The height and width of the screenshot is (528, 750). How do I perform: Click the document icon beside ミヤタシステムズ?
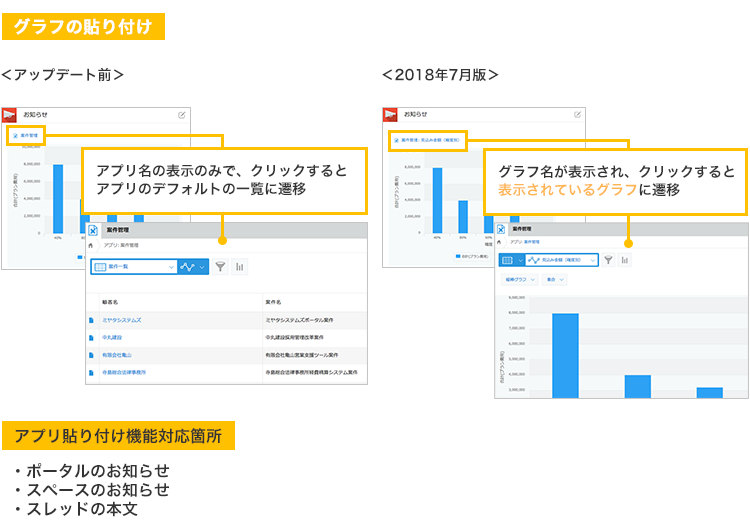click(x=92, y=321)
